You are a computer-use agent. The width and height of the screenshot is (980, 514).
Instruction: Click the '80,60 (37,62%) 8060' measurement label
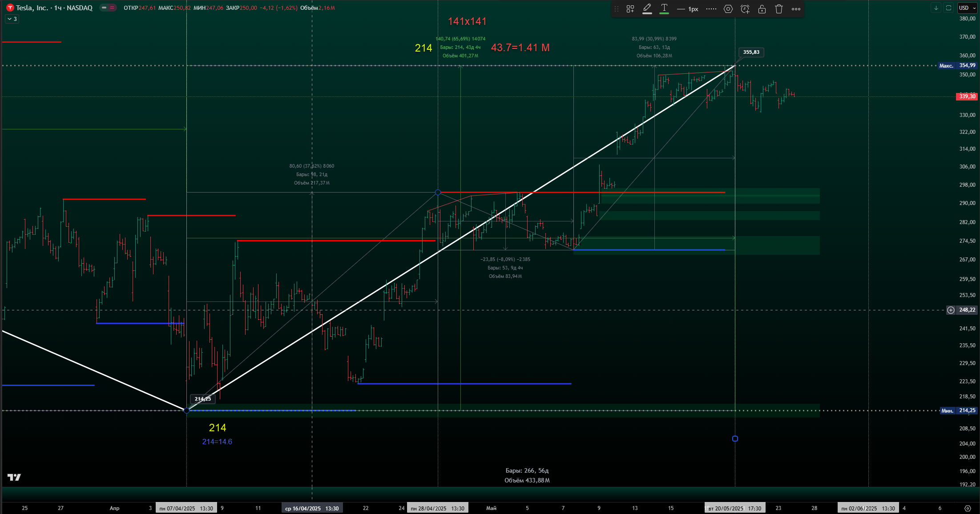(312, 166)
